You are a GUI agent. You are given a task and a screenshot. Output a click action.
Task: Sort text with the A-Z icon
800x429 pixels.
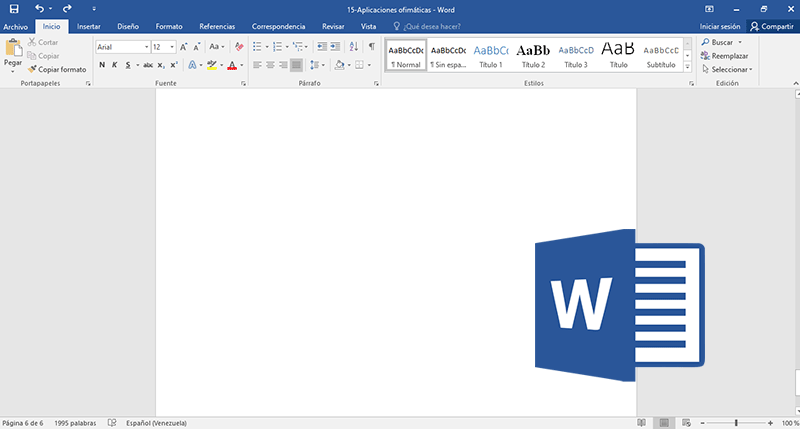click(354, 47)
